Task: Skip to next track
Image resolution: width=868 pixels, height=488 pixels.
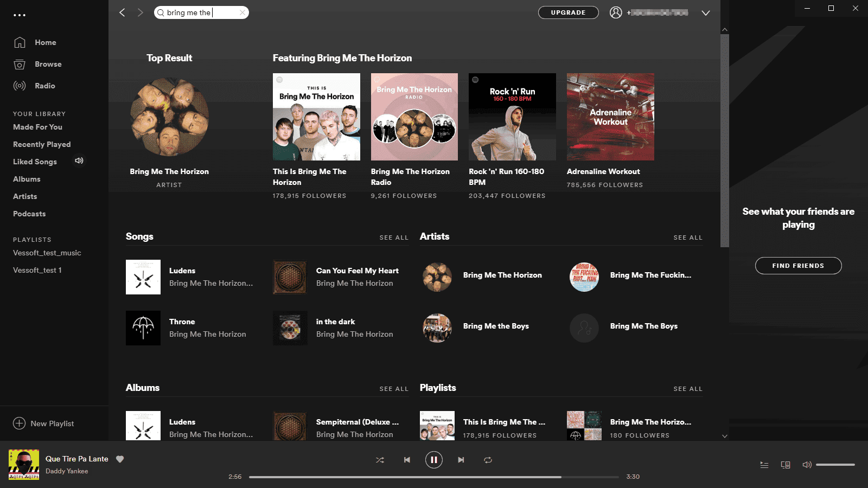Action: (x=461, y=460)
